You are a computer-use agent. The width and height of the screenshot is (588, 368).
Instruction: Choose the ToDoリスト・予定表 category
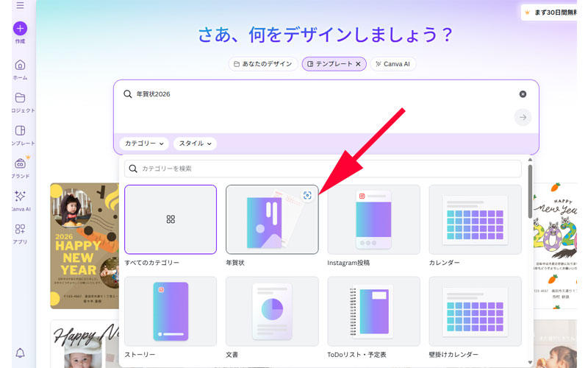point(374,311)
